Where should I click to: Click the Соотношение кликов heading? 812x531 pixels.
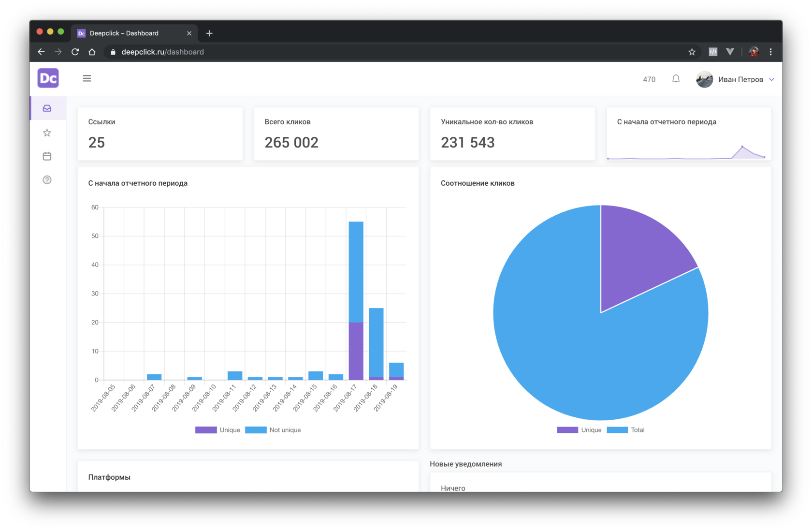(478, 183)
